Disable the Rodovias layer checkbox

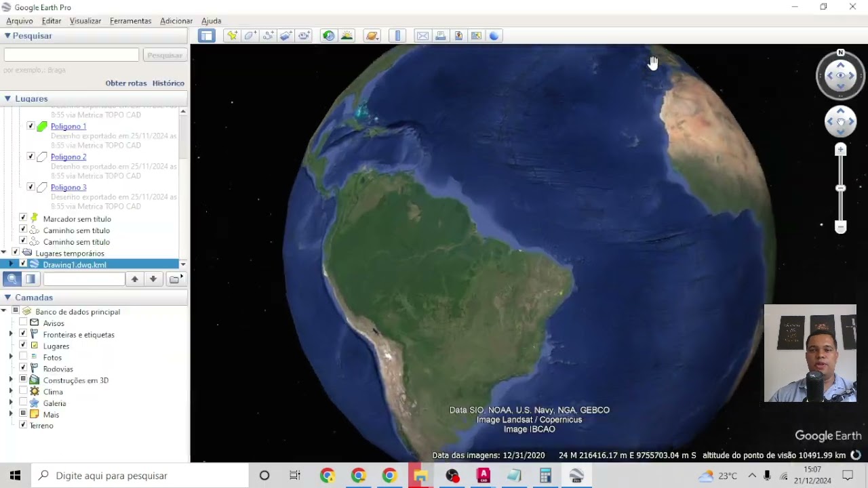23,368
